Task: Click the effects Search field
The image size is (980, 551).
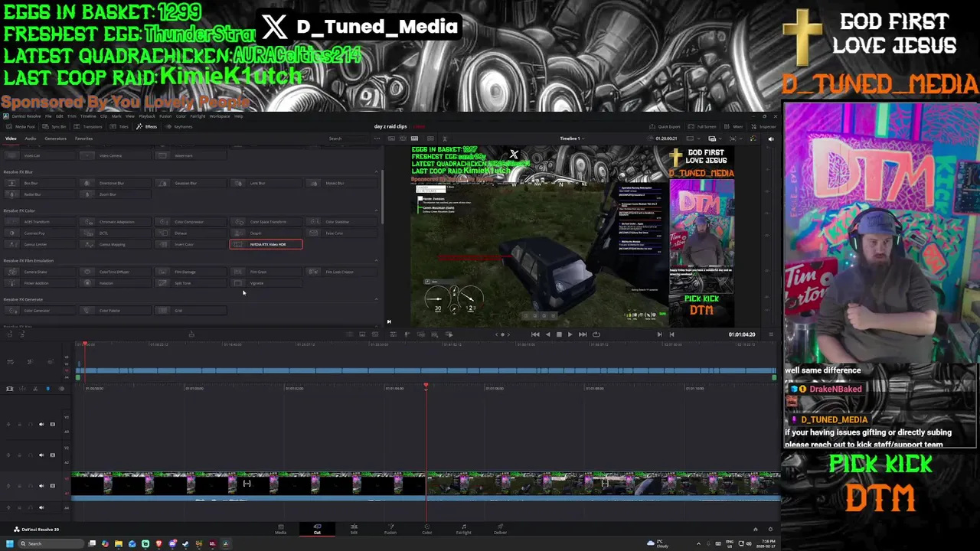Action: [348, 139]
